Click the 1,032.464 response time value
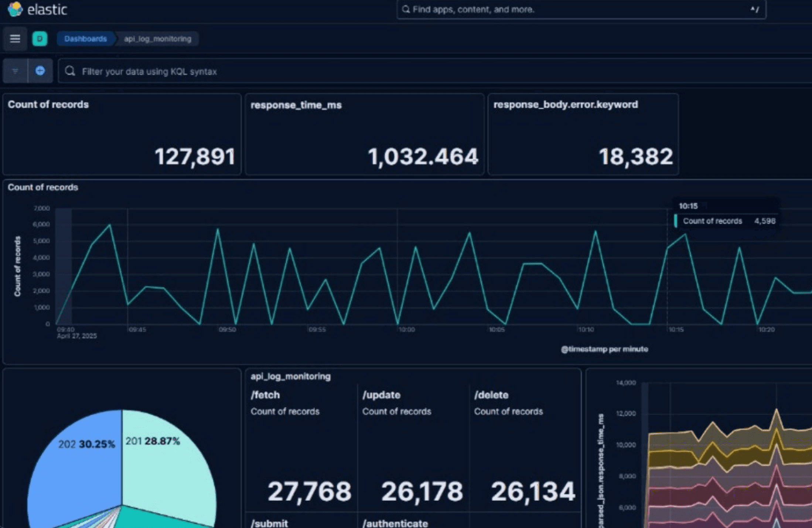Screen dimensions: 812x528 coord(423,156)
